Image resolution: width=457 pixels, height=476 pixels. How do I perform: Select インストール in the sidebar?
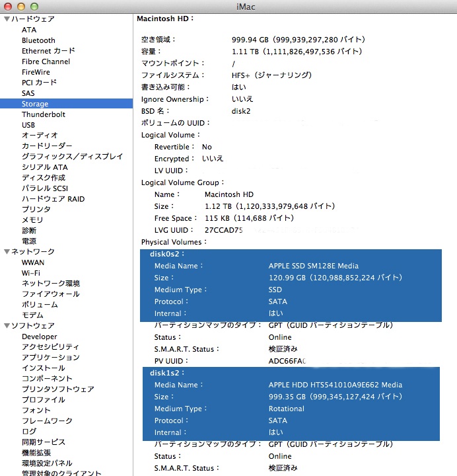(x=44, y=368)
